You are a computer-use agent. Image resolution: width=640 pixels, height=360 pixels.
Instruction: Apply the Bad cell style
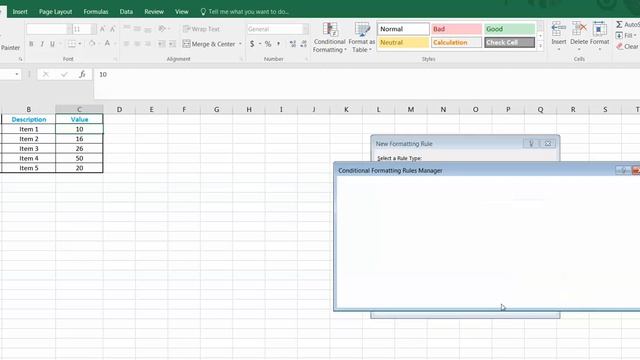[456, 29]
